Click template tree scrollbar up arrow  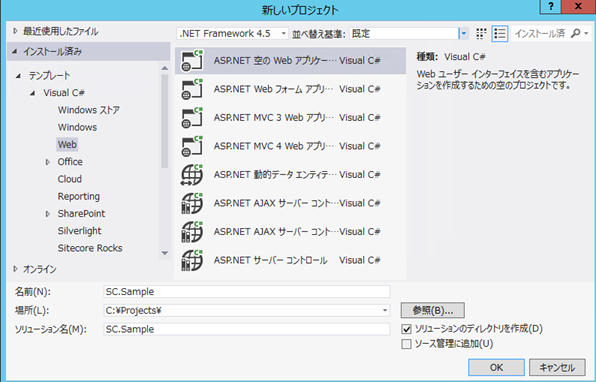165,68
